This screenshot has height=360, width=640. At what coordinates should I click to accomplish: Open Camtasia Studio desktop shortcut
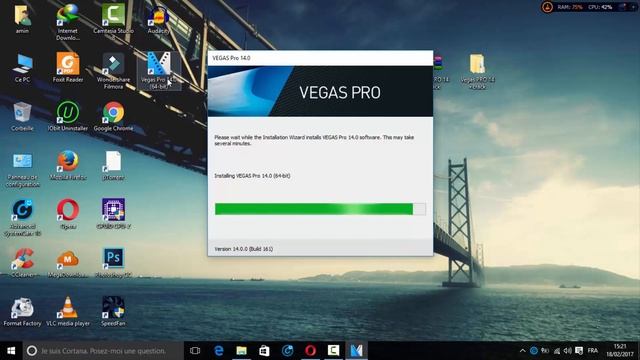click(x=113, y=19)
